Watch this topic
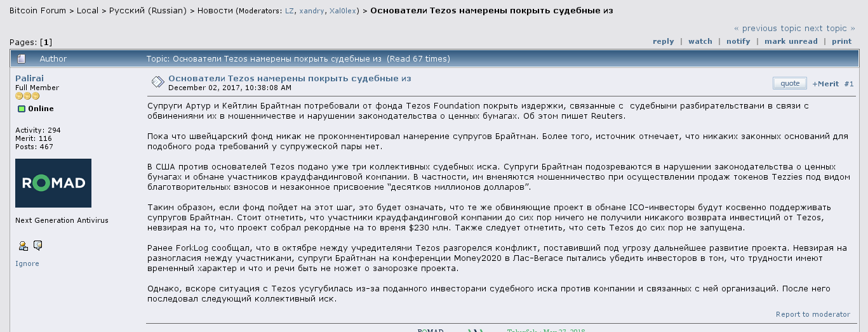868x332 pixels. pos(700,41)
